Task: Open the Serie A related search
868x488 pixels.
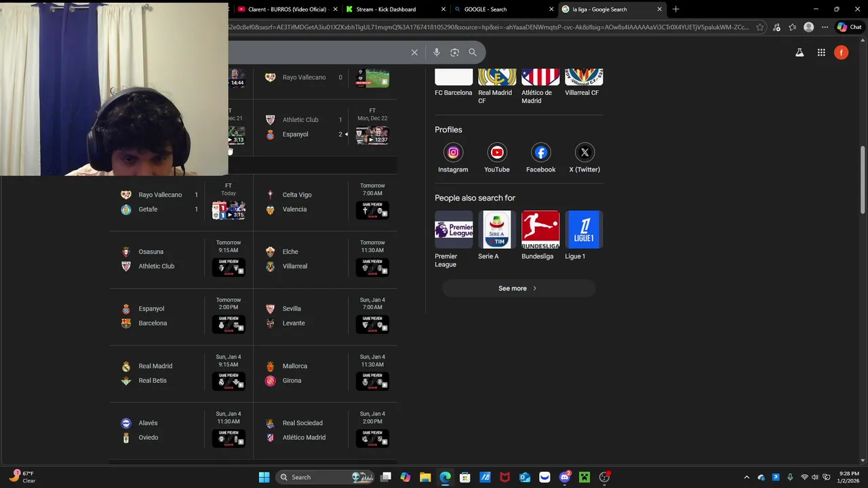Action: [497, 236]
